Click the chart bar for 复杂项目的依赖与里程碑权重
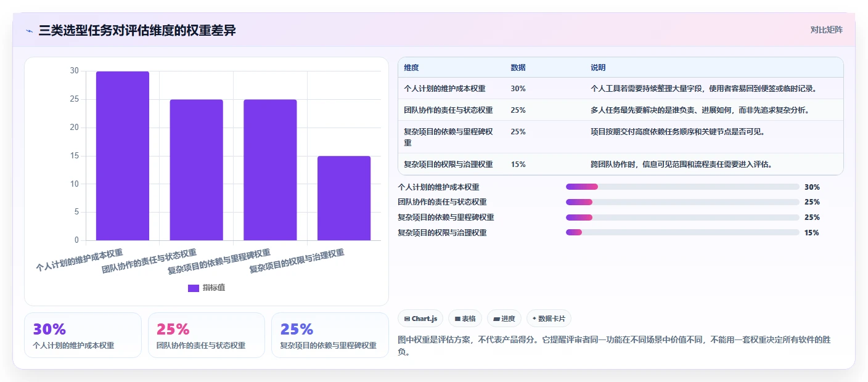 [270, 170]
